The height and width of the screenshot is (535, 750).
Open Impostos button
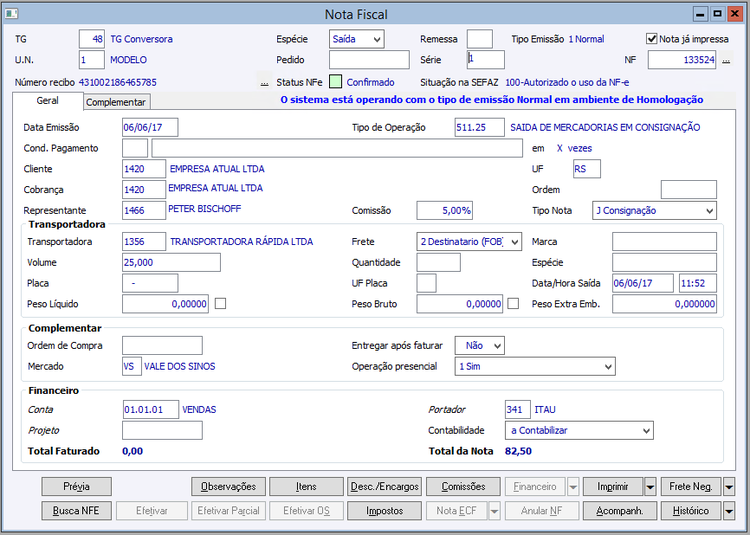385,511
